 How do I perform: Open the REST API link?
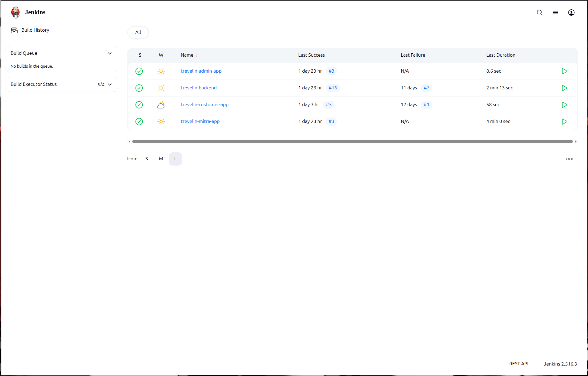click(x=518, y=364)
